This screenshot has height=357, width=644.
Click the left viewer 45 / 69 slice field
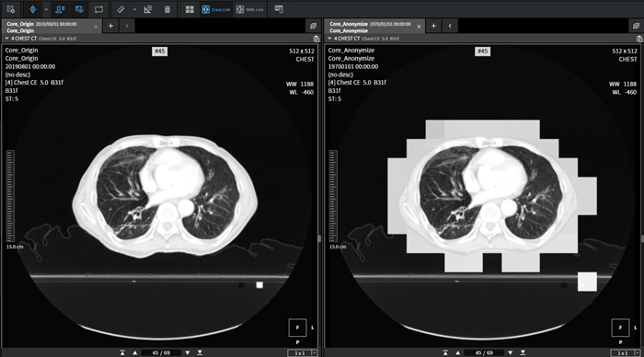[161, 352]
